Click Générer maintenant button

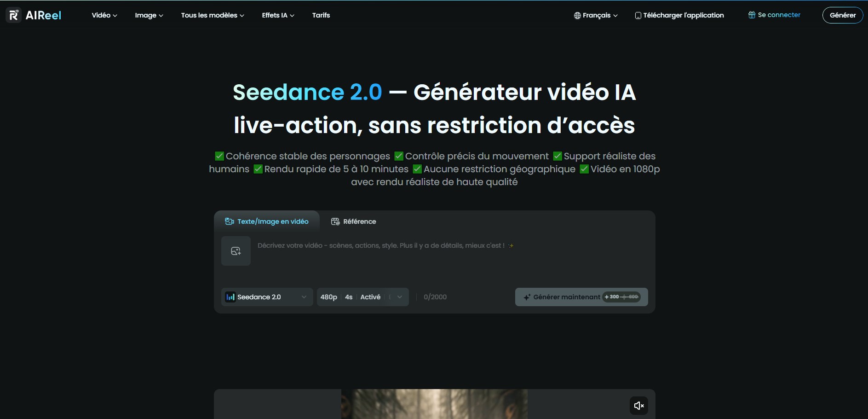[x=581, y=297]
